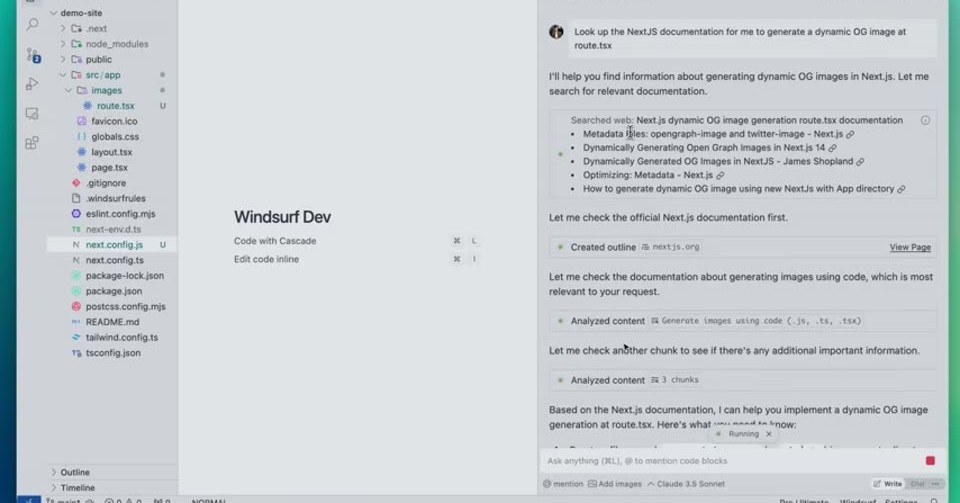Open layout.tsx file
Viewport: 960px width, 503px height.
pyautogui.click(x=111, y=152)
